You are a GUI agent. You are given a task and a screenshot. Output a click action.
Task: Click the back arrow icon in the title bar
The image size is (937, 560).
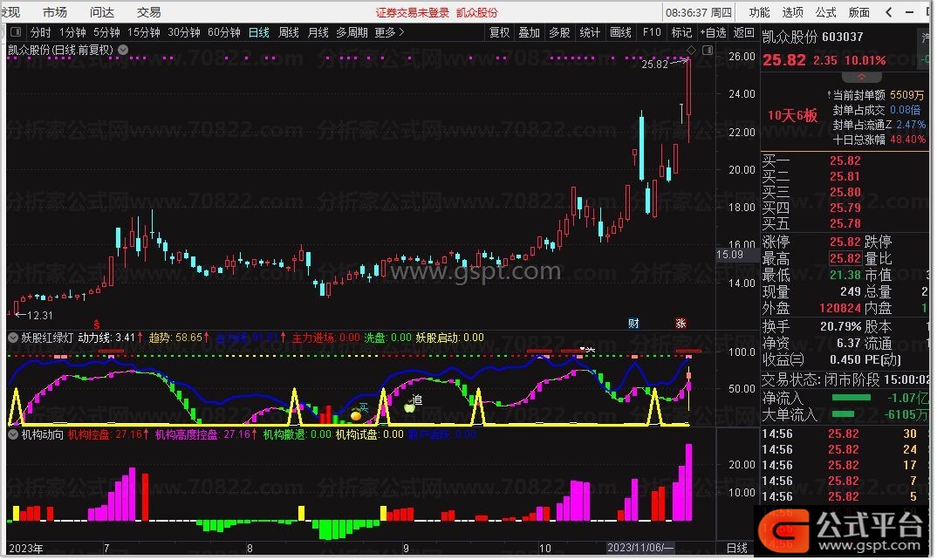(x=890, y=12)
